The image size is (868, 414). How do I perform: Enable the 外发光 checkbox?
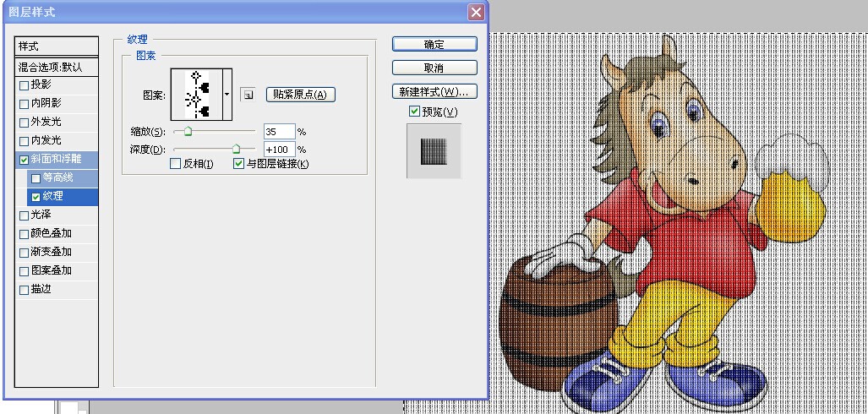coord(24,123)
